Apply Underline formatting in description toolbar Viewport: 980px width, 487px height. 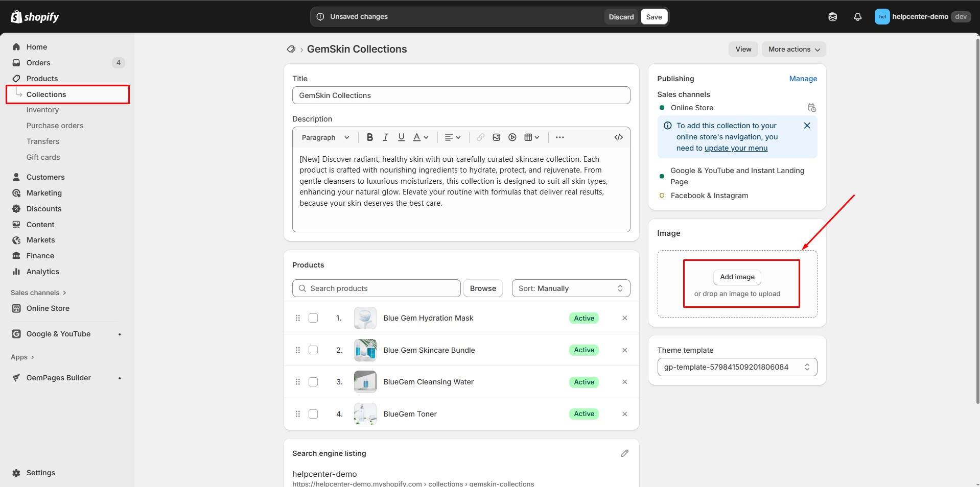[402, 137]
